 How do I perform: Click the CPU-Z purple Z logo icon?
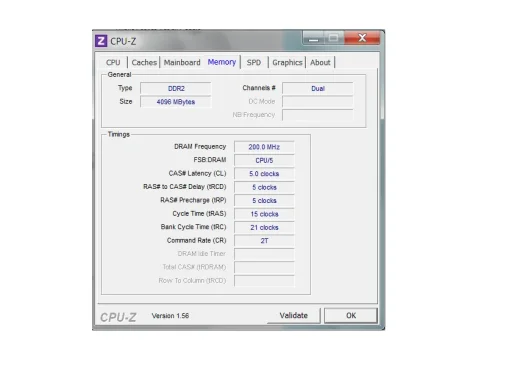pos(101,41)
